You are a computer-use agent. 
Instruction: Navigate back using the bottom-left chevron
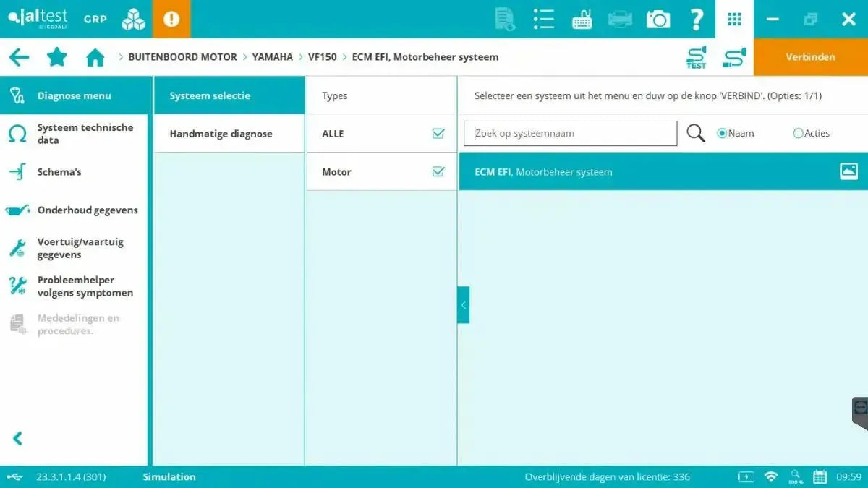(x=17, y=438)
